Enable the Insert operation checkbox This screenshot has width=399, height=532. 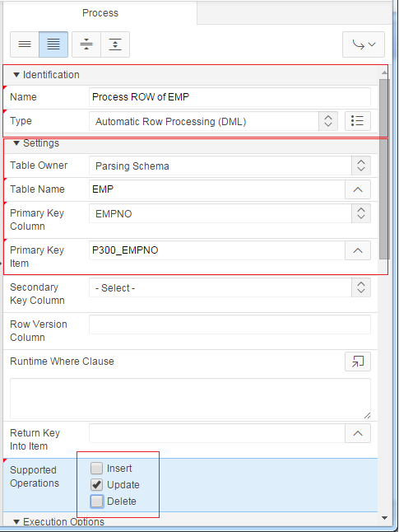(x=96, y=469)
